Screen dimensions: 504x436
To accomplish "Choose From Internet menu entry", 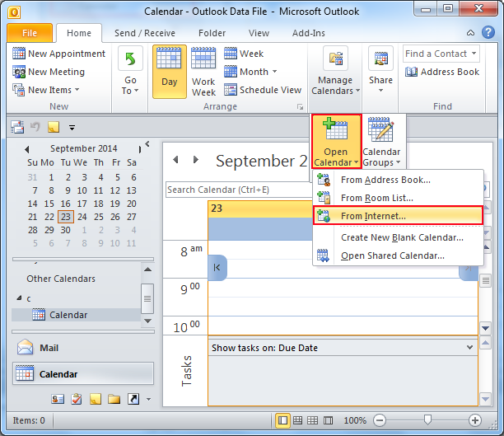I will click(398, 216).
